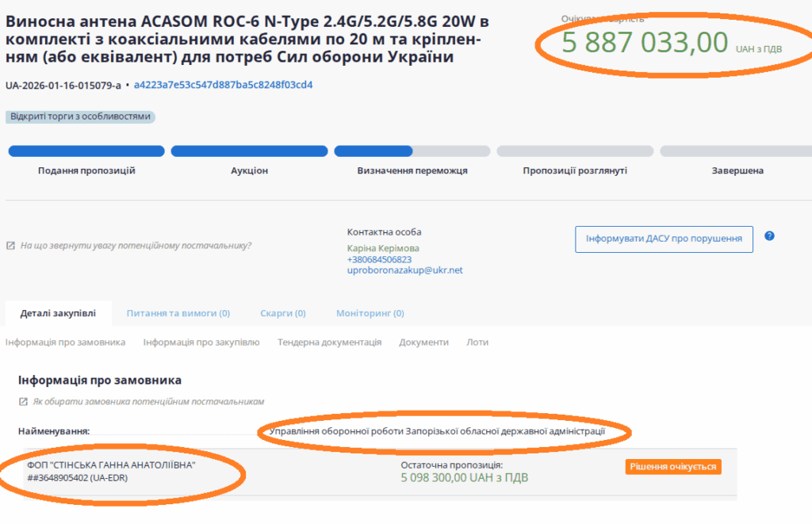Open the 'Скарги (0)' tab
This screenshot has width=812, height=524.
[282, 313]
